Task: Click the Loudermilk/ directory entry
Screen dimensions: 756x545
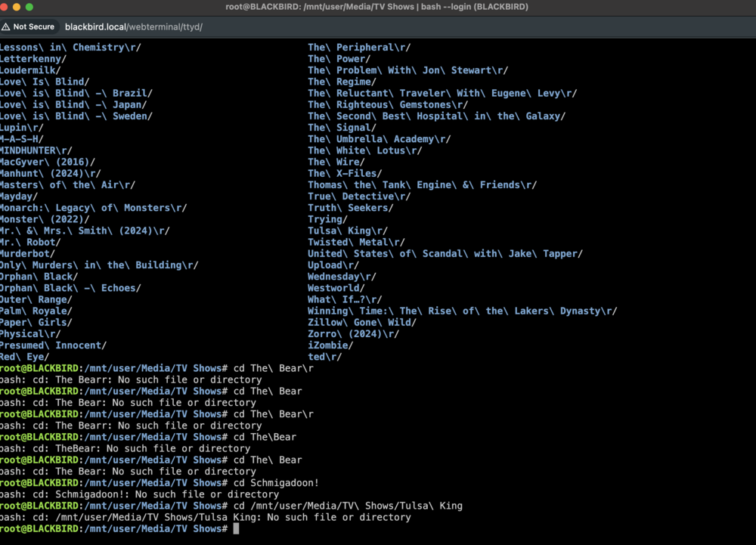Action: (x=30, y=70)
